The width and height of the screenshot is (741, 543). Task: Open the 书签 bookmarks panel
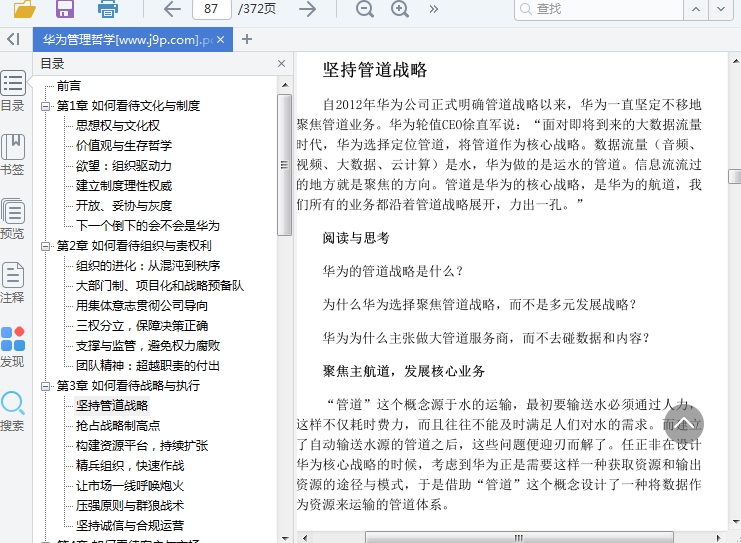click(x=13, y=155)
